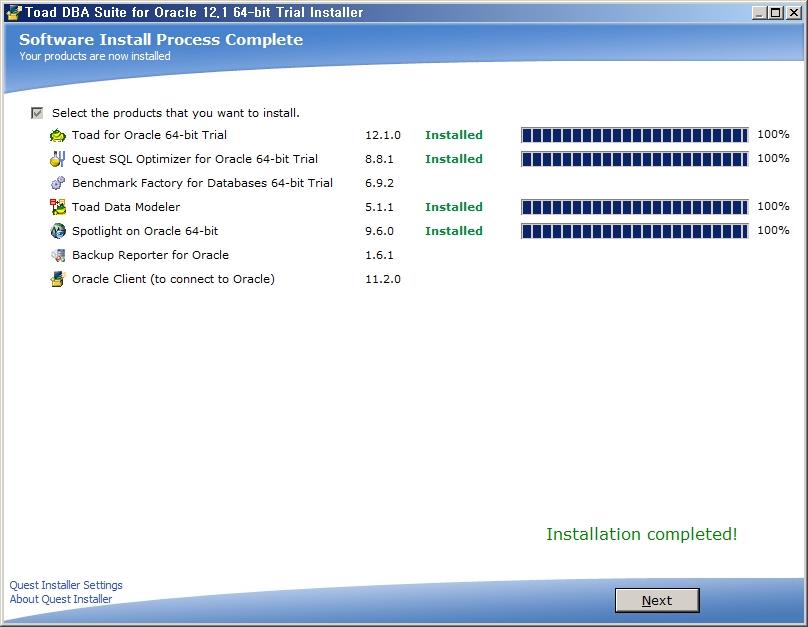Click the Toad Data Modeler Installed status
This screenshot has width=808, height=627.
coord(453,207)
